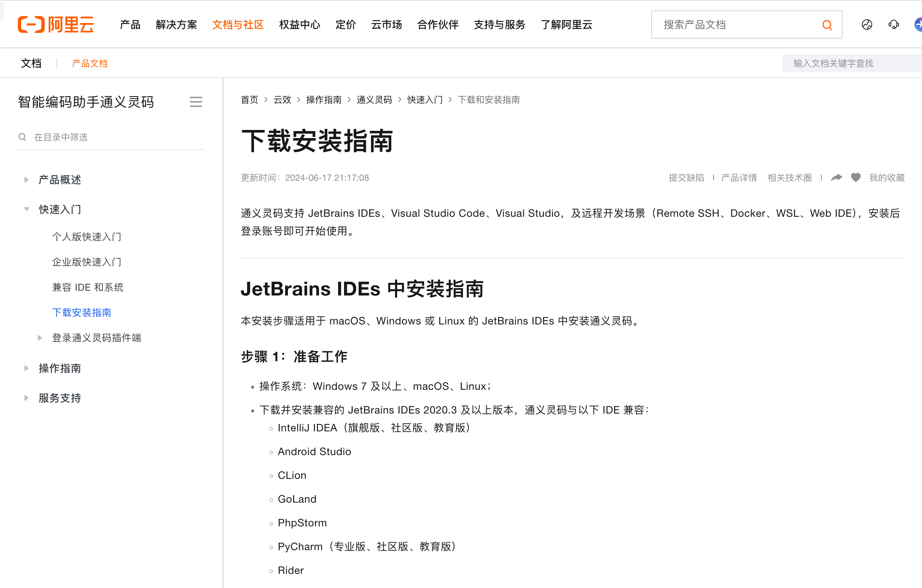Image resolution: width=922 pixels, height=588 pixels.
Task: Click the JetBrains IDEs 中安装指南 heading
Action: (x=362, y=288)
